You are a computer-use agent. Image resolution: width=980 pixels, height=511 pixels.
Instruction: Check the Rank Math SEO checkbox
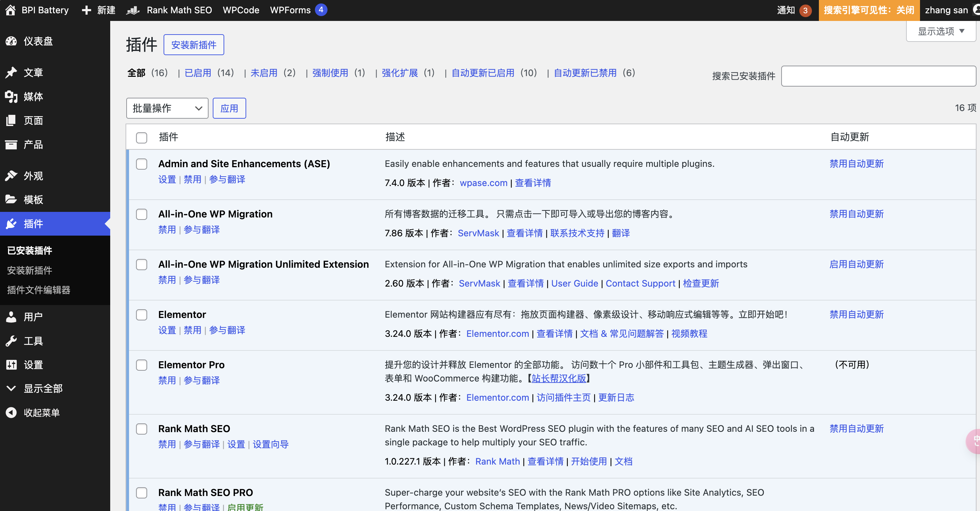142,429
